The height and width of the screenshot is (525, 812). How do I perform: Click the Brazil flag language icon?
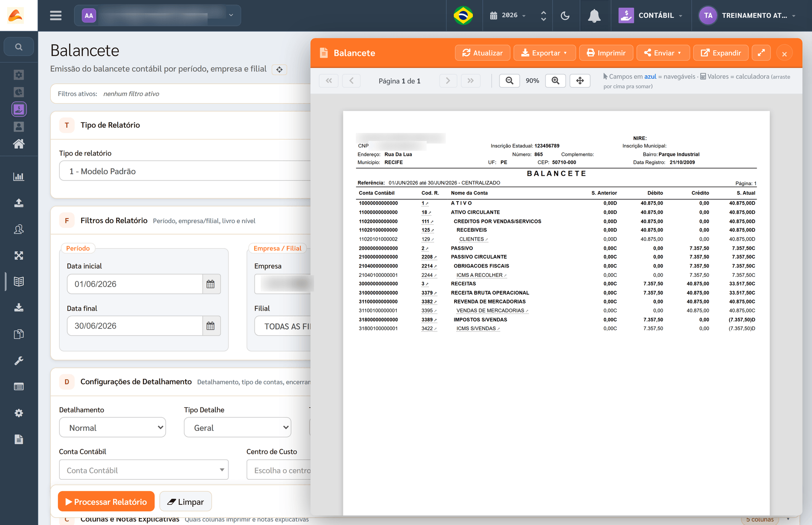(x=463, y=16)
